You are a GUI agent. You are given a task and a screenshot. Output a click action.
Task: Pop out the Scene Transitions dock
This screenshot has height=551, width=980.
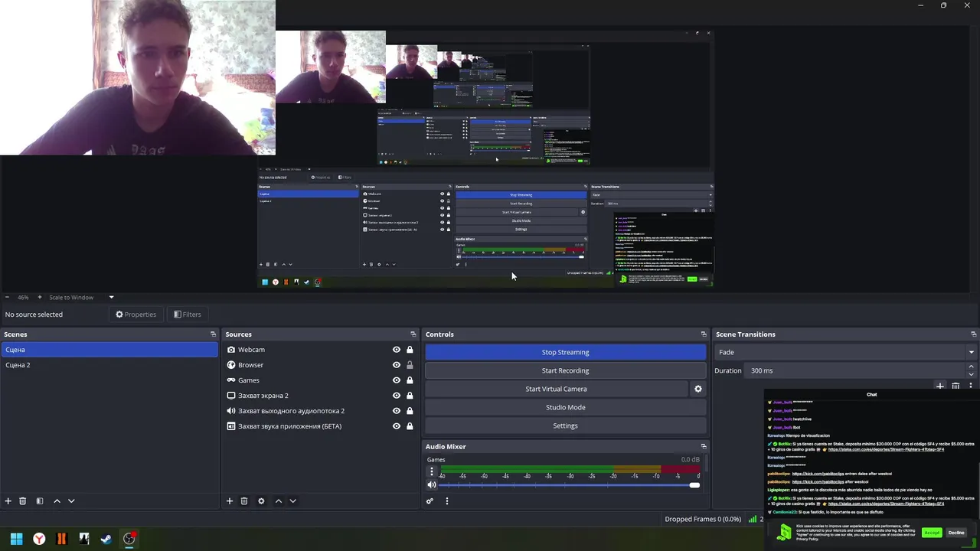[973, 334]
